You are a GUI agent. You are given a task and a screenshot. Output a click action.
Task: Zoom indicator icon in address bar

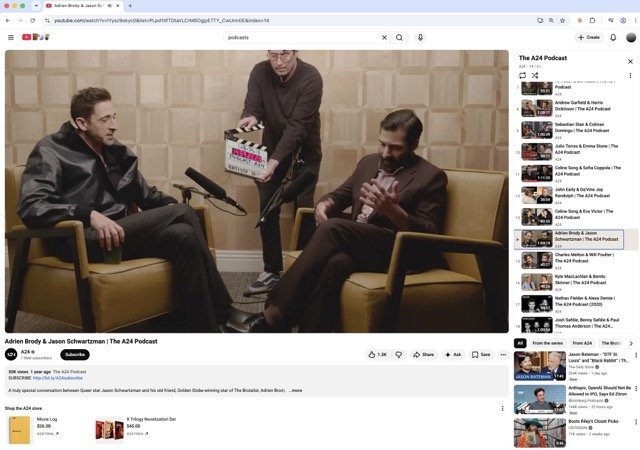point(551,20)
